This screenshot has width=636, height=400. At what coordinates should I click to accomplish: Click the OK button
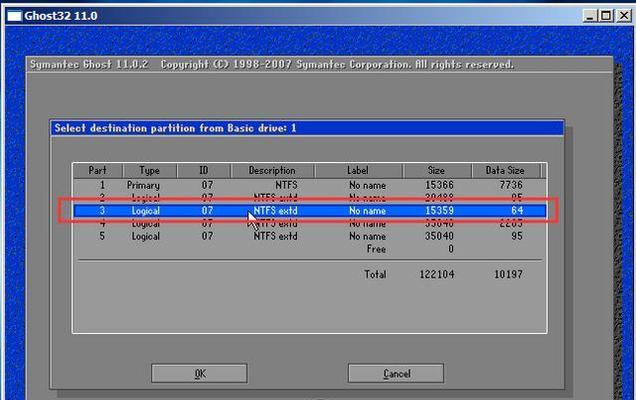click(x=199, y=373)
